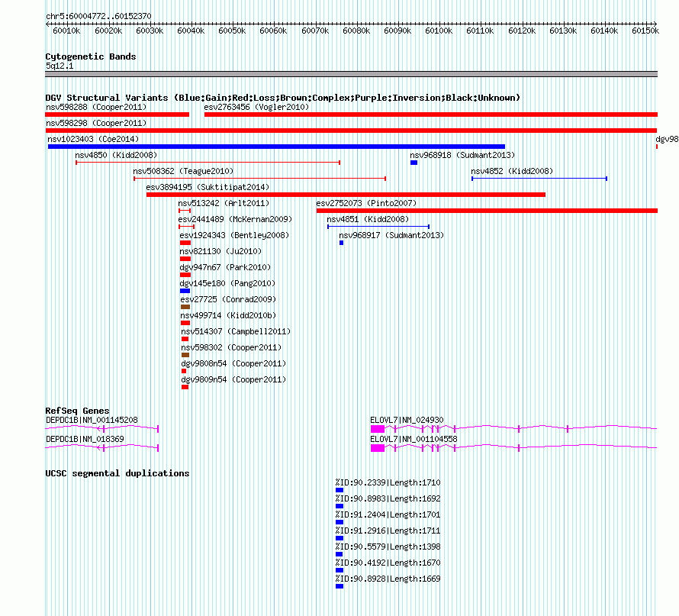Click the gray 5q12.1 cytogenetic band bar
The height and width of the screenshot is (616, 679).
(x=351, y=74)
